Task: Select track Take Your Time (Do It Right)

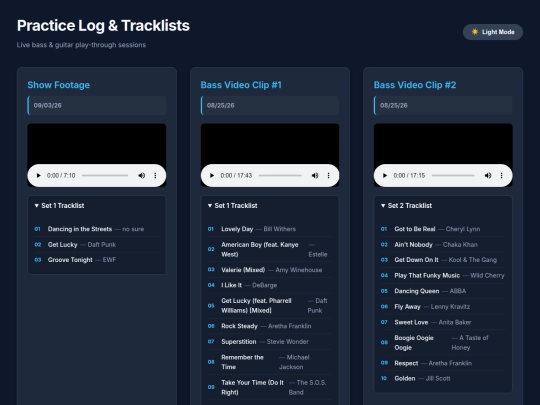Action: (x=270, y=387)
